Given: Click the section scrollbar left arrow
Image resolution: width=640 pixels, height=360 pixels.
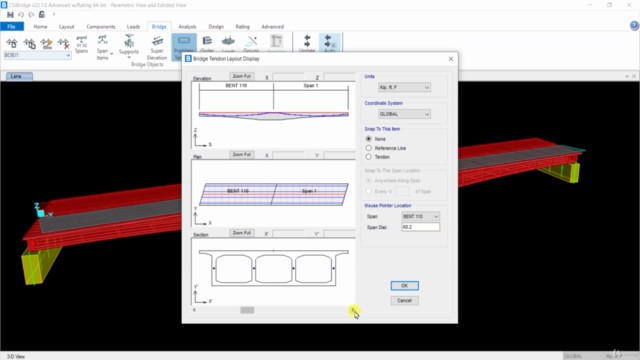Looking at the screenshot, I should (x=194, y=310).
